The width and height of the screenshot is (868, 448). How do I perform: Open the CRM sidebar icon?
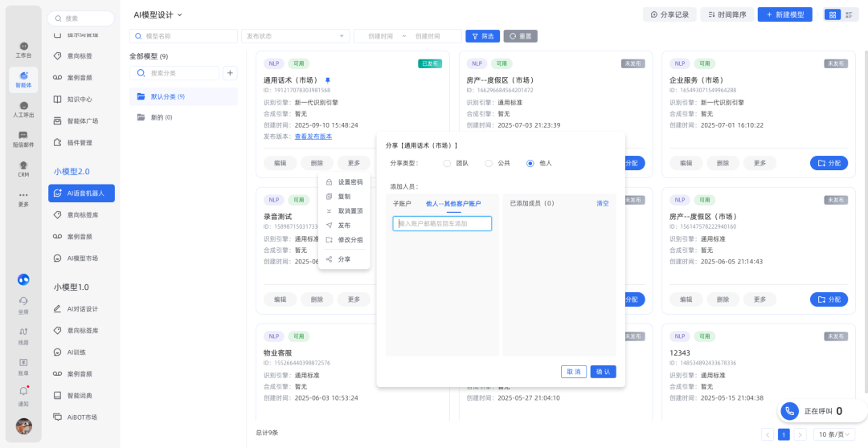tap(23, 167)
